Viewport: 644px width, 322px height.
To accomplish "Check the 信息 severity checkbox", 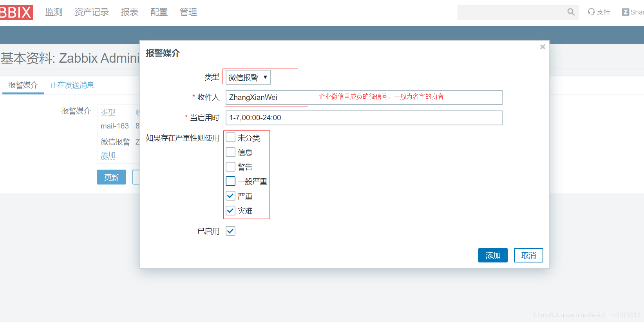I will [231, 152].
